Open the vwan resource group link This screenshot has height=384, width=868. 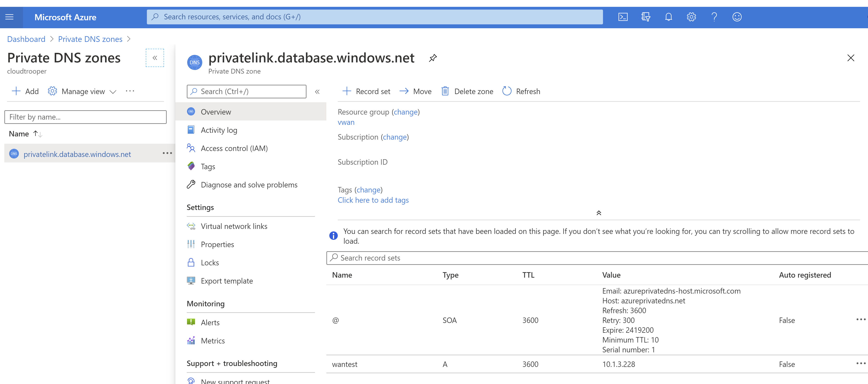[346, 122]
